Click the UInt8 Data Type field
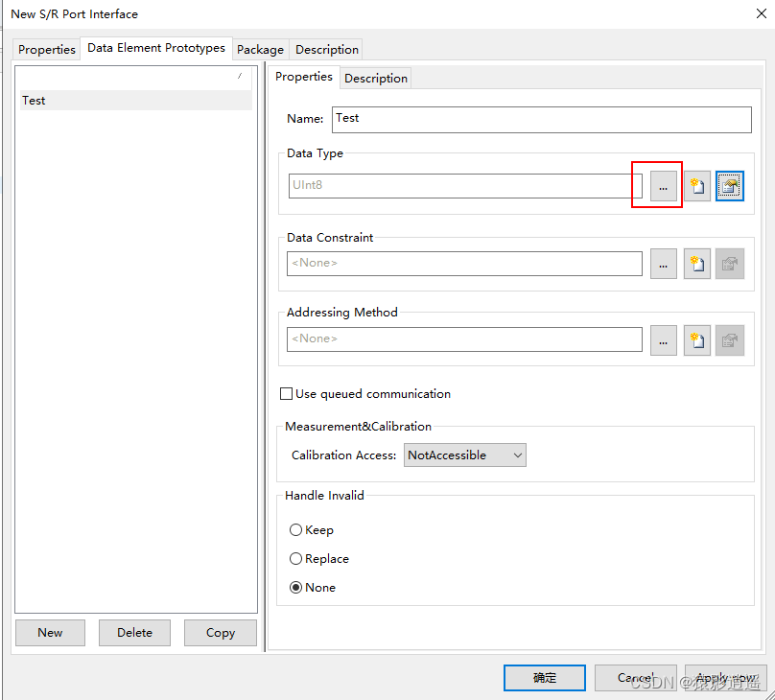Viewport: 775px width, 700px height. pyautogui.click(x=465, y=186)
